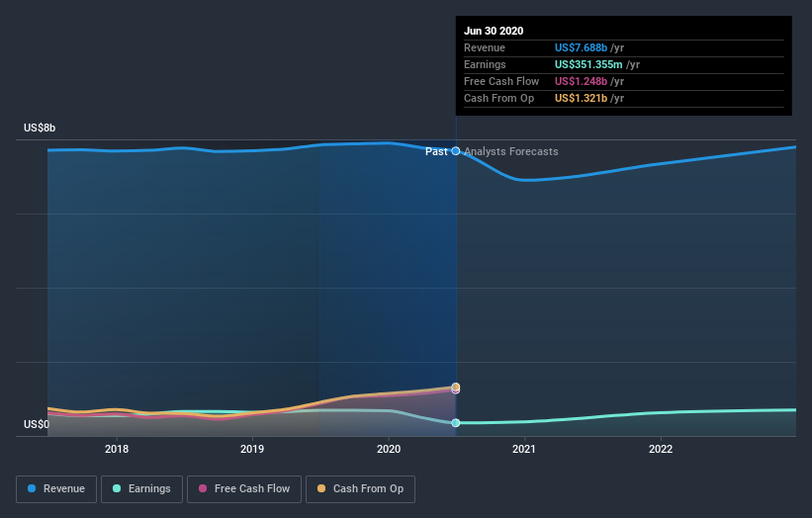Click the Cash From Op orange data point marker
812x518 pixels.
click(456, 387)
